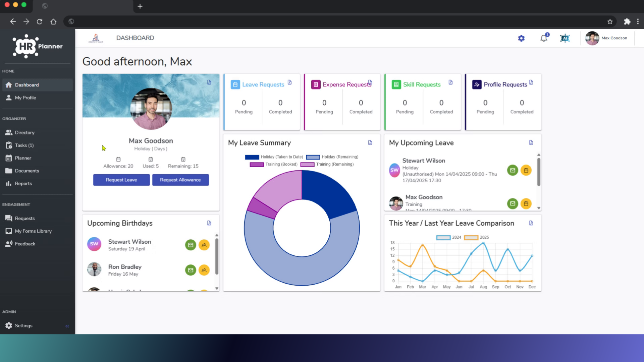This screenshot has width=644, height=362.
Task: Open Feedback in the sidebar
Action: pos(37,244)
